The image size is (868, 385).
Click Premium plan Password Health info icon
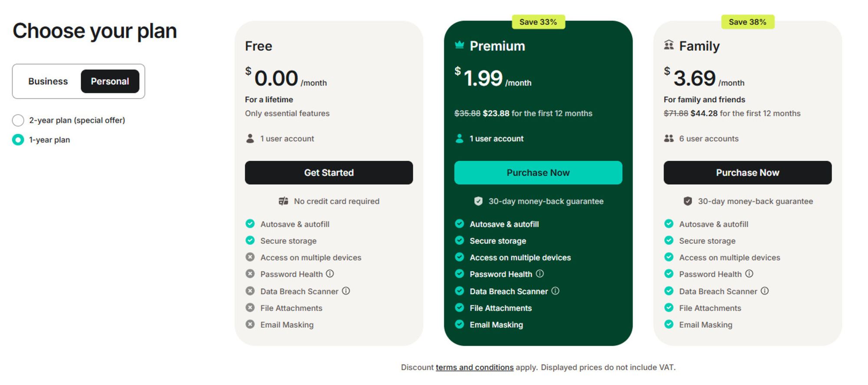(539, 274)
